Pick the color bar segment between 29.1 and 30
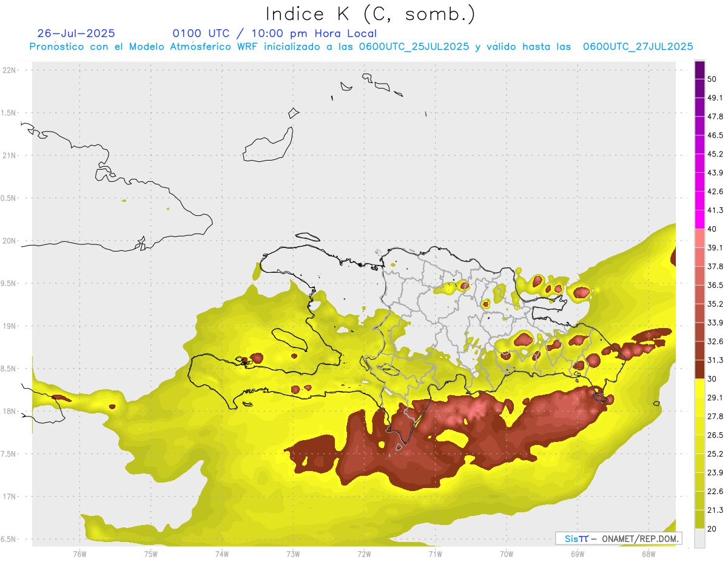This screenshot has height=562, width=728. pyautogui.click(x=699, y=388)
